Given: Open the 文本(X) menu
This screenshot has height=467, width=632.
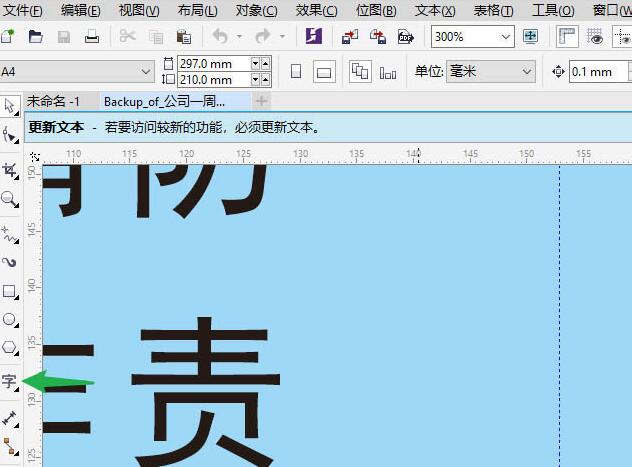Looking at the screenshot, I should [435, 10].
